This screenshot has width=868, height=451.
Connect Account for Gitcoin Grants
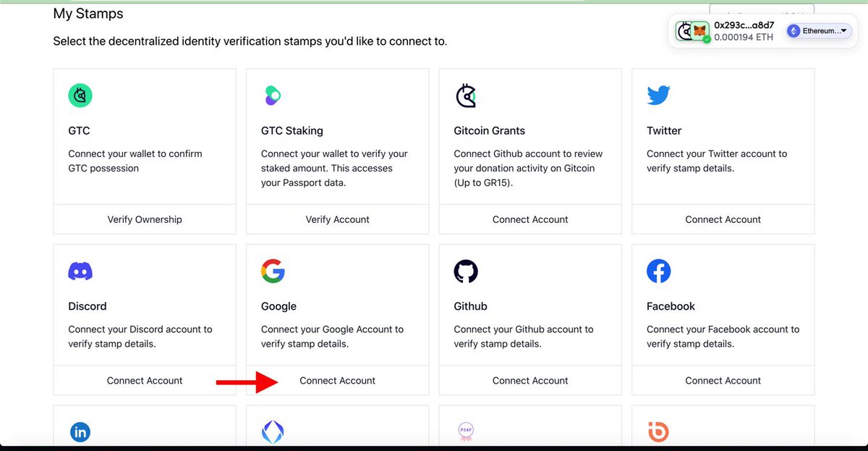(x=530, y=219)
